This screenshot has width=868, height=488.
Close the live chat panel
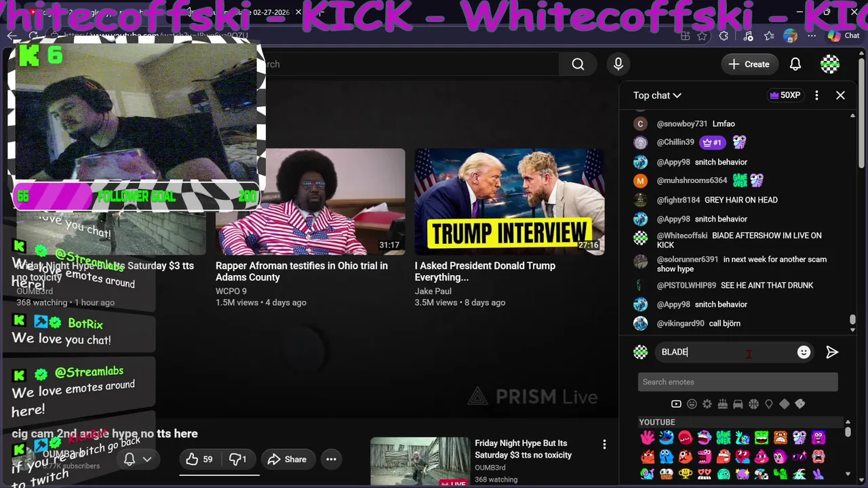[x=840, y=96]
